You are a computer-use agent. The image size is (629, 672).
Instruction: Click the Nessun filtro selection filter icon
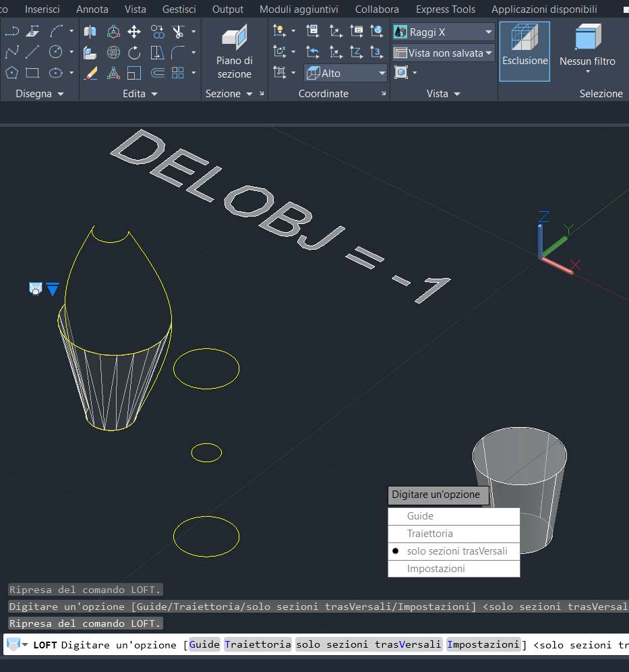(x=587, y=38)
